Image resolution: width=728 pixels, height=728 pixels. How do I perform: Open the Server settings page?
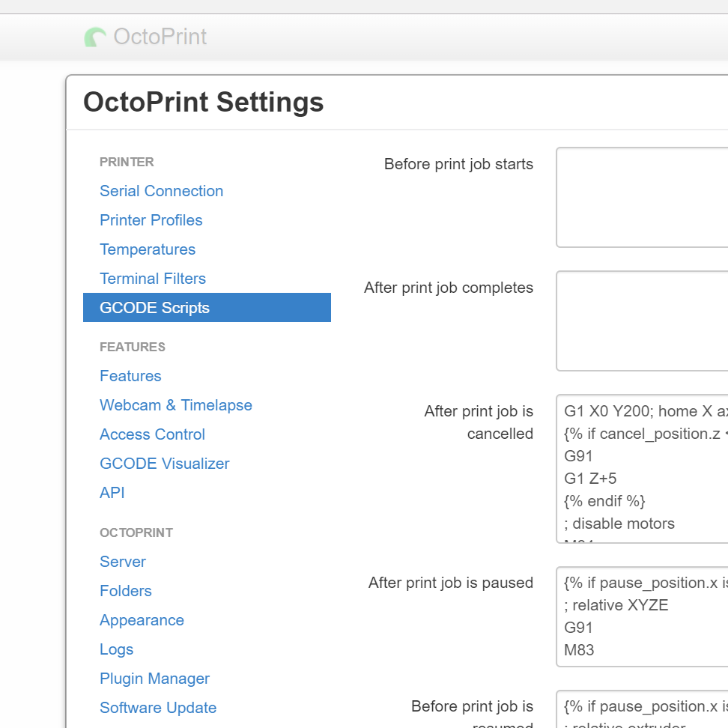pyautogui.click(x=122, y=562)
